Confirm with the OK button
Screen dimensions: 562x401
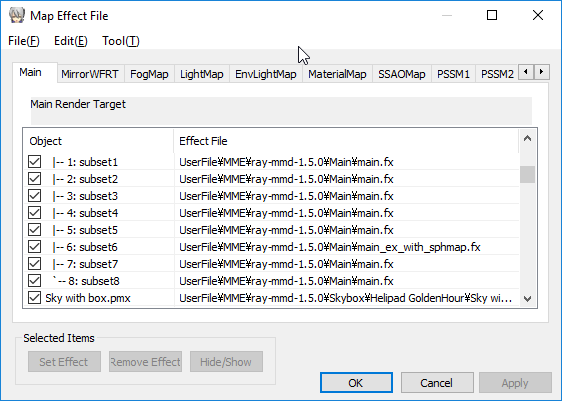click(x=356, y=383)
